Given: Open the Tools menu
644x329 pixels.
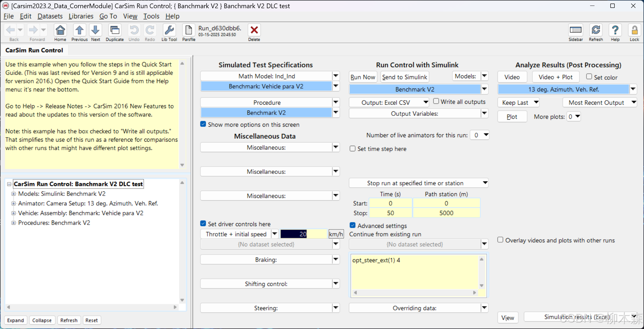Looking at the screenshot, I should [x=151, y=16].
